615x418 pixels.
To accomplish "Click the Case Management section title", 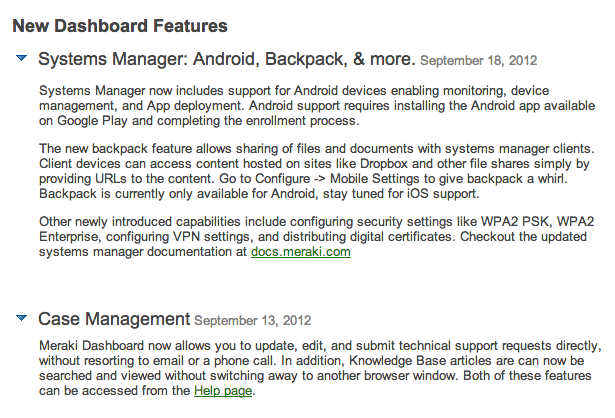I will (x=114, y=319).
